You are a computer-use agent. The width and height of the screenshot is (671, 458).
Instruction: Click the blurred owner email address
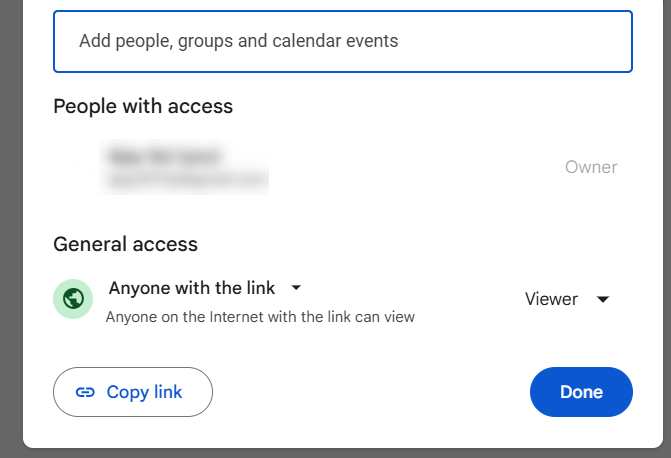tap(184, 180)
